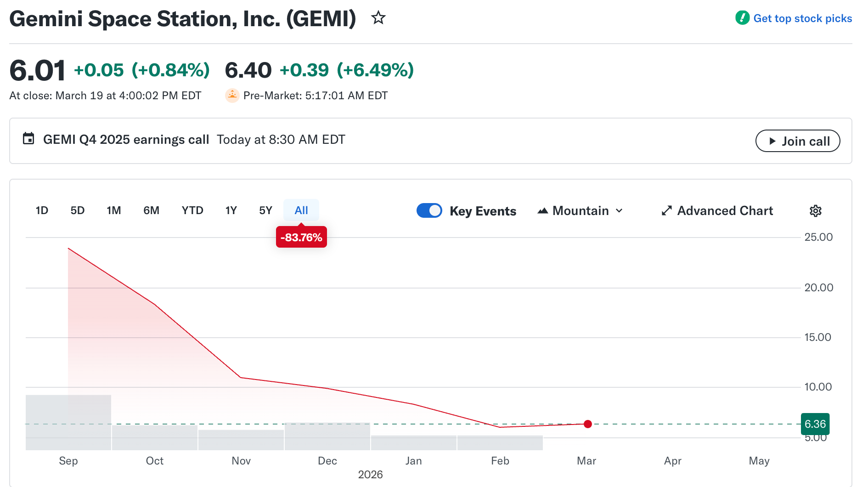
Task: Click the Join call button
Action: (x=797, y=141)
